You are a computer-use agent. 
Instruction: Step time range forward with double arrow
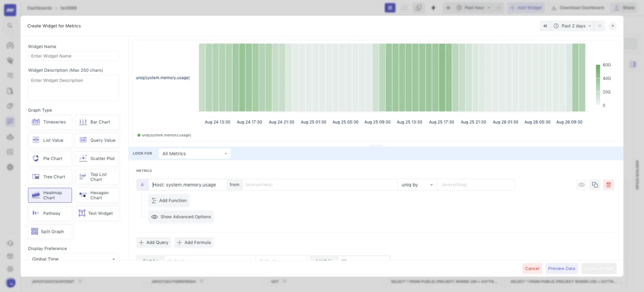point(599,26)
